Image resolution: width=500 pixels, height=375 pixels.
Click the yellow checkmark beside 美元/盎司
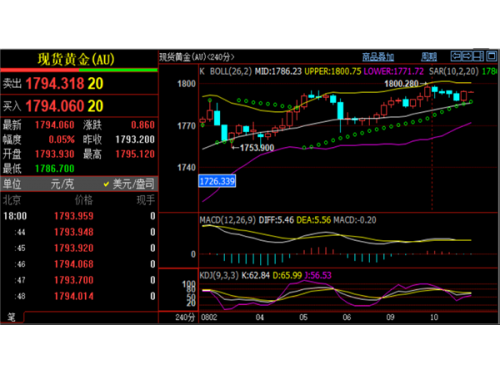[x=106, y=184]
